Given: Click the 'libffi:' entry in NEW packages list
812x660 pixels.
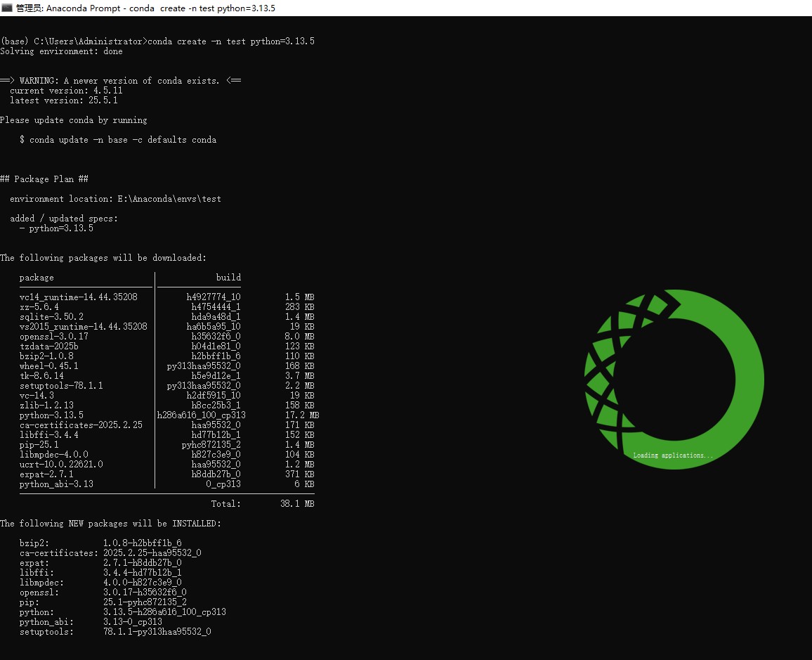Looking at the screenshot, I should point(37,573).
